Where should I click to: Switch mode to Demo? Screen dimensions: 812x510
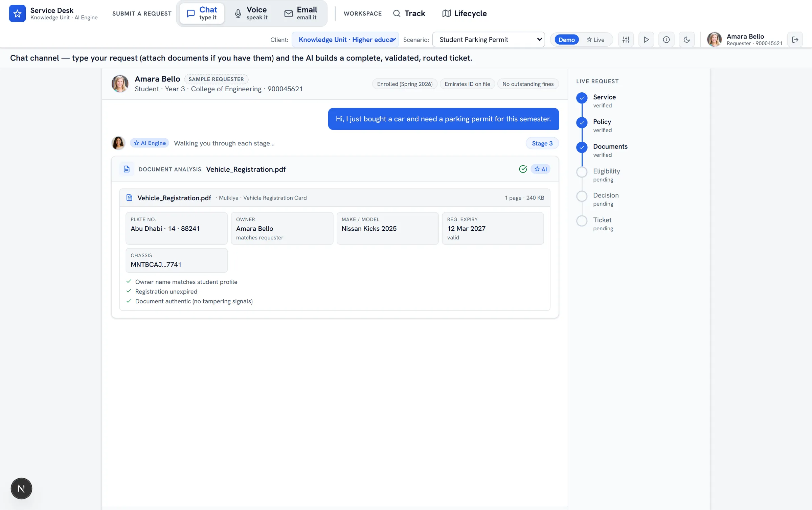567,40
